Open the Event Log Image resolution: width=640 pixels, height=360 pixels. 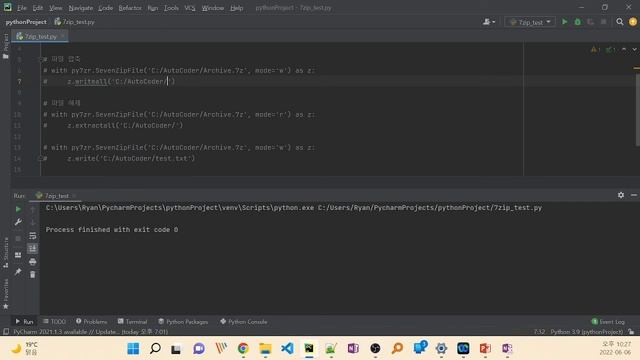click(608, 322)
